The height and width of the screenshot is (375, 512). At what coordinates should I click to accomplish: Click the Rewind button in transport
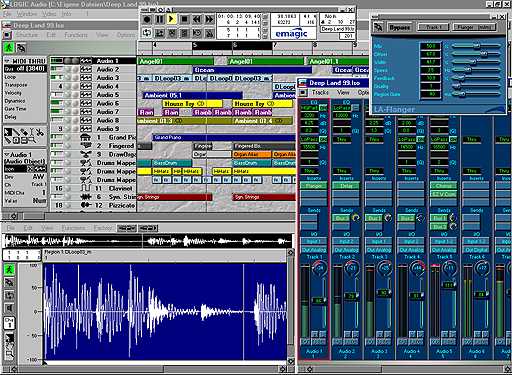197,19
